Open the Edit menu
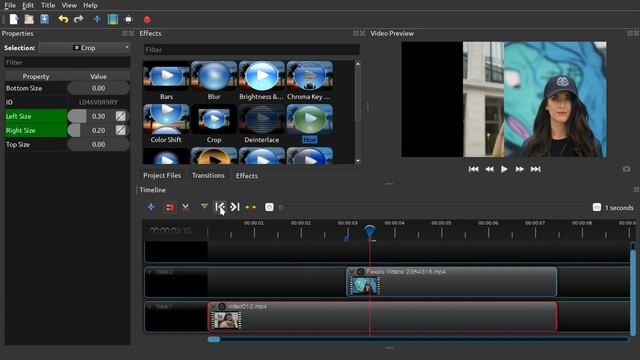The image size is (640, 360). tap(28, 5)
